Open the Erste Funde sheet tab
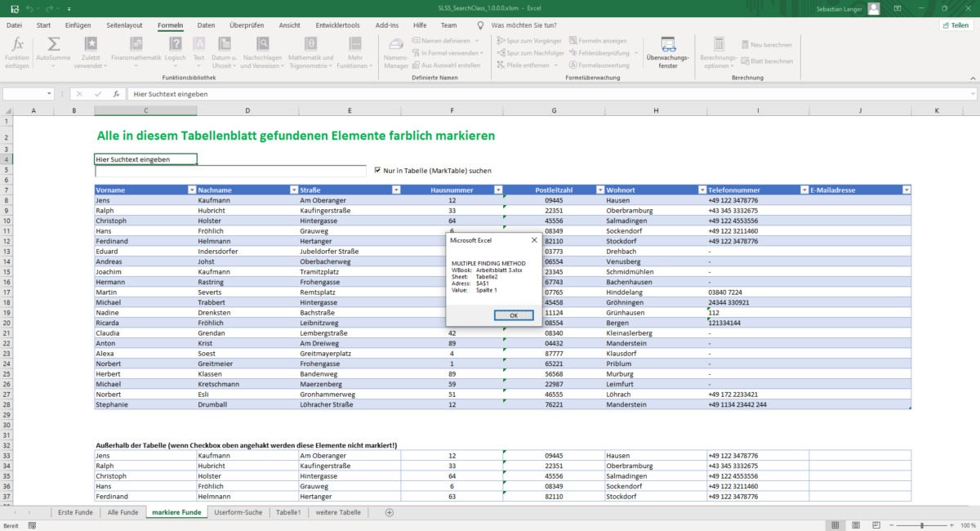 click(75, 512)
